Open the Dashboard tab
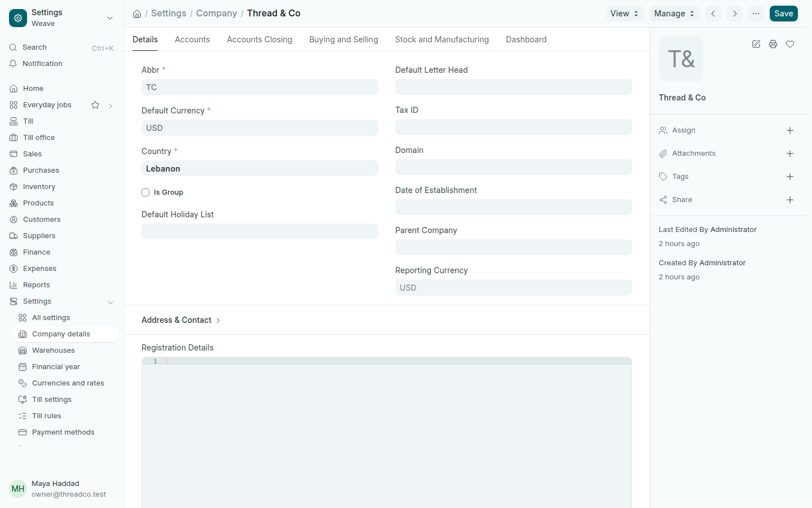 [x=526, y=40]
